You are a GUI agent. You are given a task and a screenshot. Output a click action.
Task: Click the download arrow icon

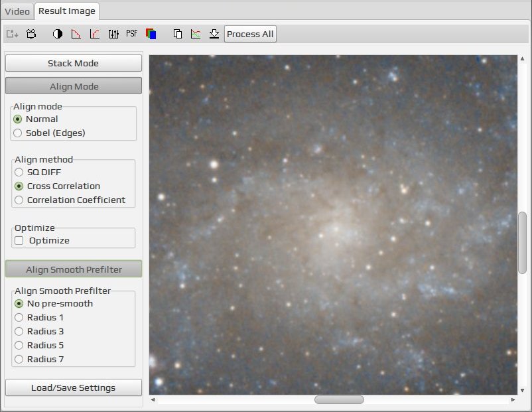(214, 34)
